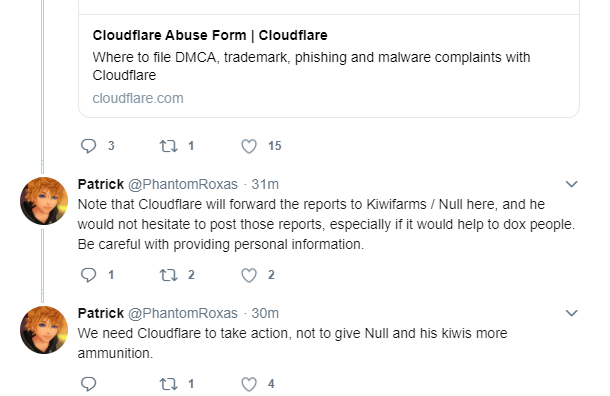The width and height of the screenshot is (610, 396).
Task: Click @PhantomRoxas handle on 30m tweet
Action: point(183,313)
